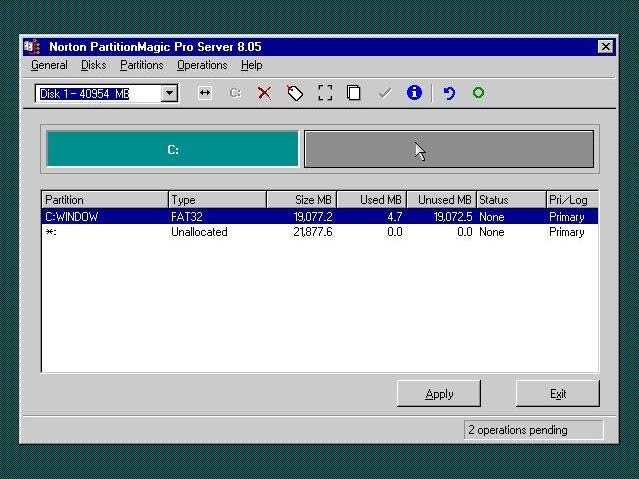Select the C:WINDOW partition row
639x479 pixels.
[320, 216]
